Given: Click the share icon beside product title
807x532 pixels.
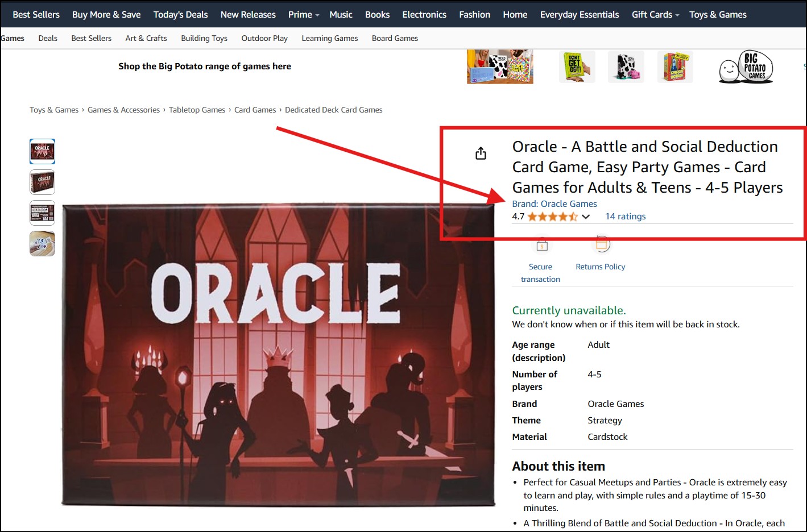Looking at the screenshot, I should pyautogui.click(x=481, y=153).
